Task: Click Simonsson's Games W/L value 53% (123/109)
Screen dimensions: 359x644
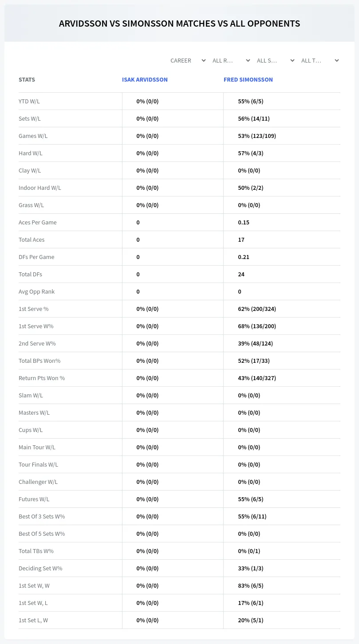Action: pos(257,136)
